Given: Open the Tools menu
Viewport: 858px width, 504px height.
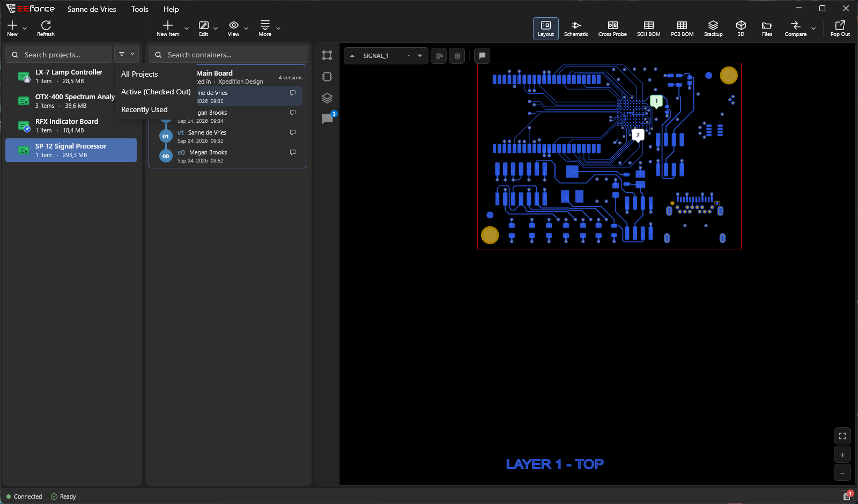Looking at the screenshot, I should (140, 9).
